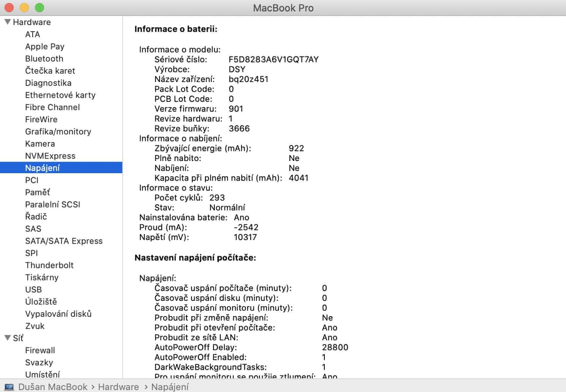This screenshot has height=392, width=566.
Task: Select Kamera in the sidebar
Action: [40, 144]
